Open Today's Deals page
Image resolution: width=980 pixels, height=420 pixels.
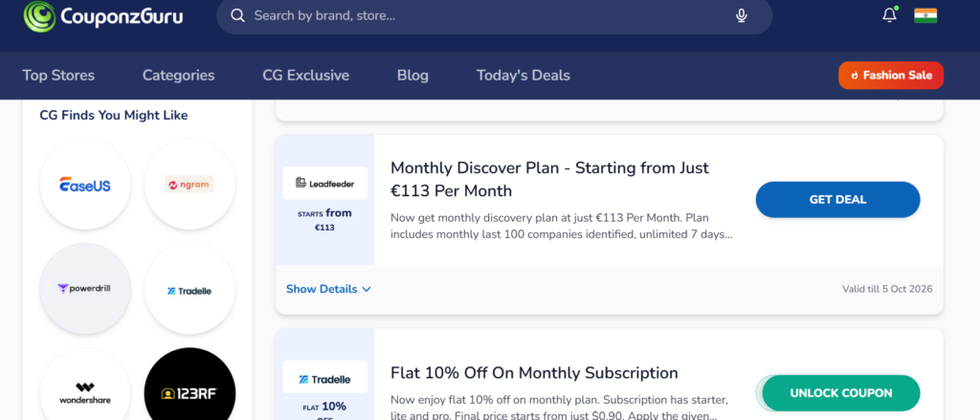point(523,76)
